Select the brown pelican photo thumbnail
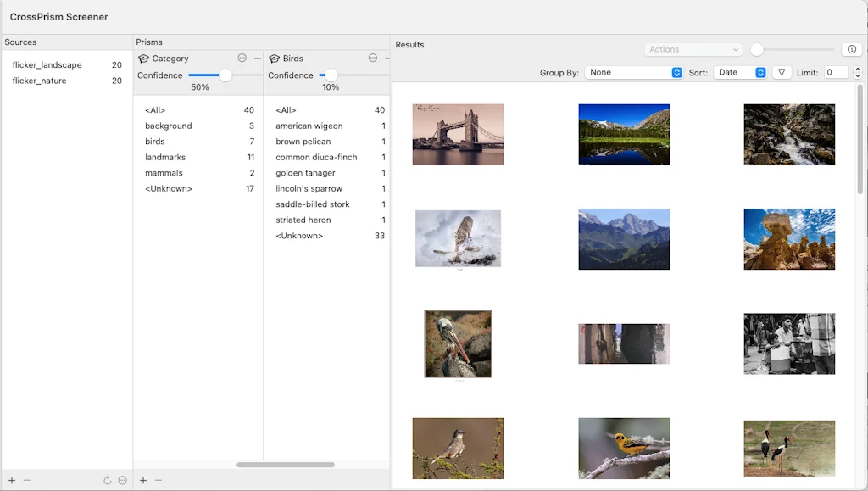This screenshot has width=868, height=491. pos(458,343)
